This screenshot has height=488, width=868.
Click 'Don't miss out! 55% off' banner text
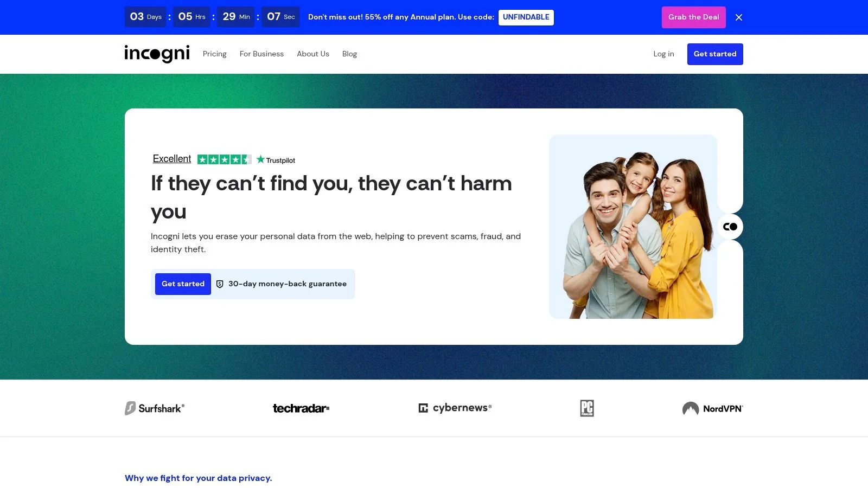tap(401, 17)
